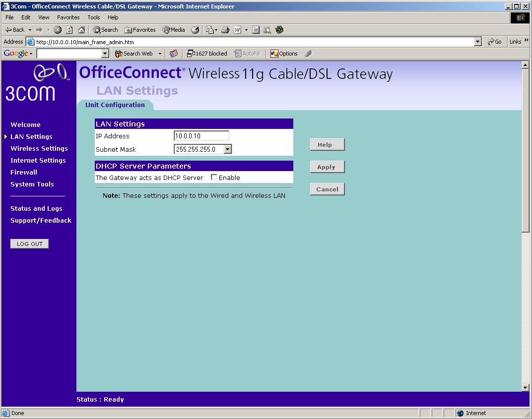The height and width of the screenshot is (419, 532).
Task: Click the Cancel button
Action: click(327, 189)
